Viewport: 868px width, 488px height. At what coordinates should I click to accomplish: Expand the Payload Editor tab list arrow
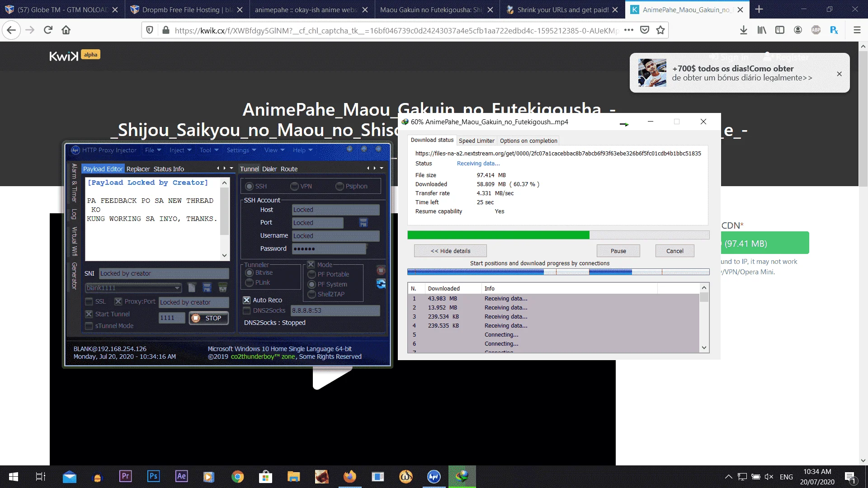point(231,168)
